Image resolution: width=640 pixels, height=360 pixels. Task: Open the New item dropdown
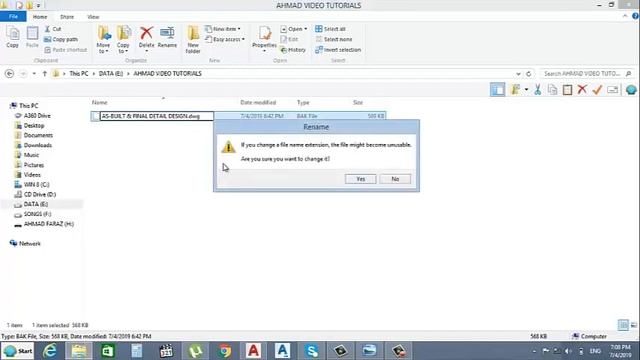(x=222, y=29)
